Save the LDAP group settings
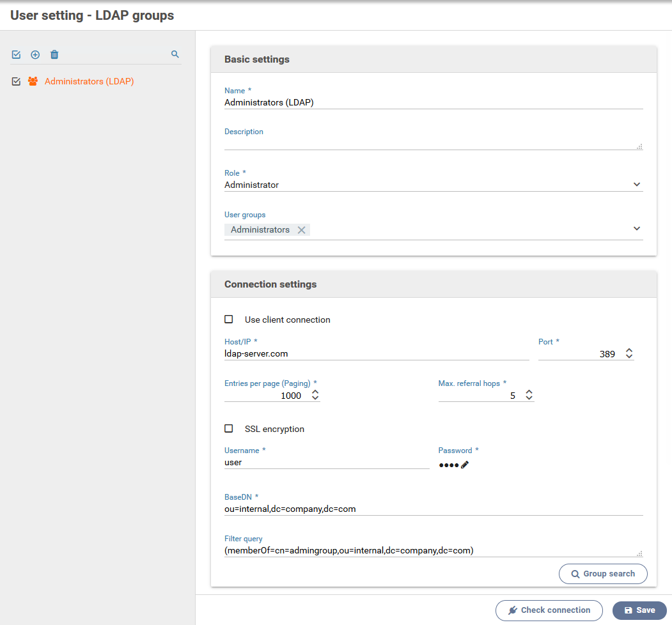Screen dimensions: 672x625 click(x=639, y=610)
